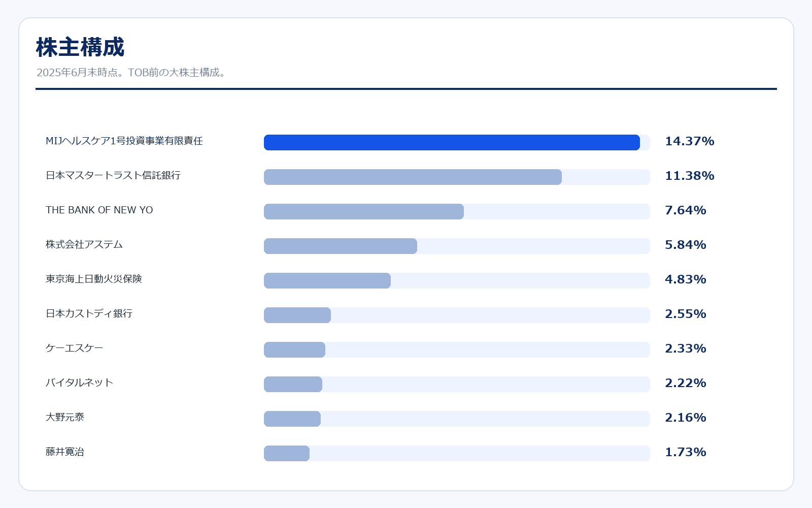Select the ケーエスケー bar
The image size is (812, 508).
(294, 350)
